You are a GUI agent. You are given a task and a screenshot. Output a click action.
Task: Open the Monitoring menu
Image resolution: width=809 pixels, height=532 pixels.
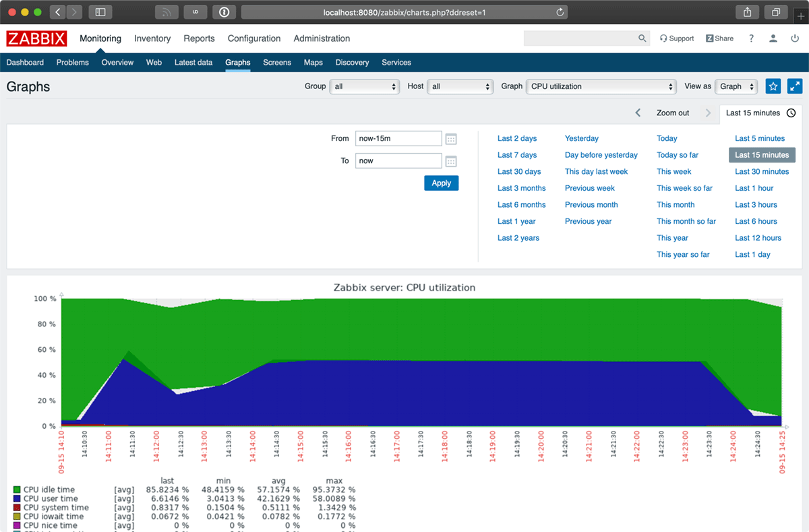[100, 38]
